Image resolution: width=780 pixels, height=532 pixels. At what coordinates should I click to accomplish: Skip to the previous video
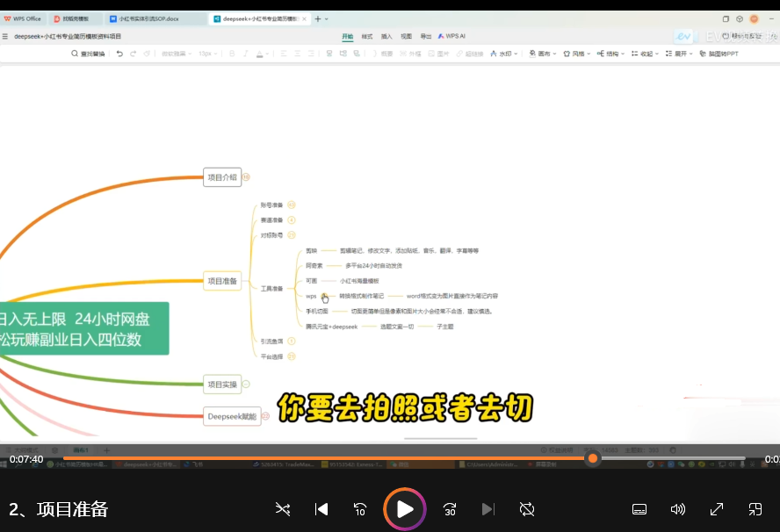[321, 509]
